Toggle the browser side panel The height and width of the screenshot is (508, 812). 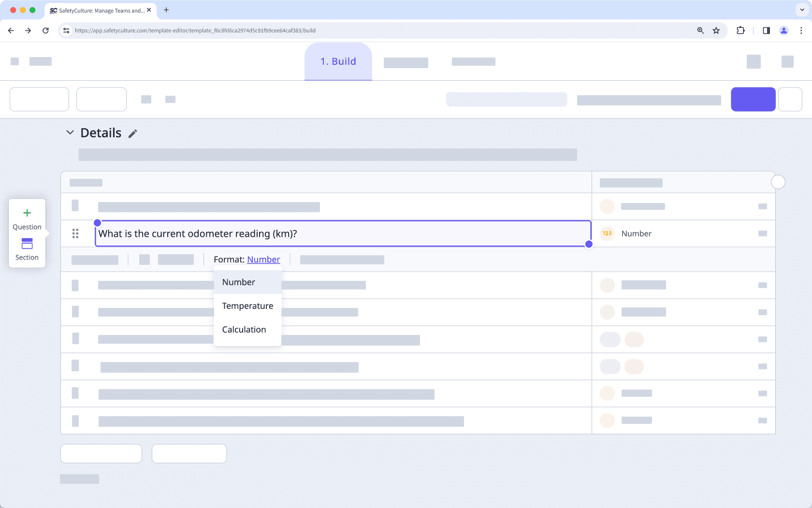[767, 30]
